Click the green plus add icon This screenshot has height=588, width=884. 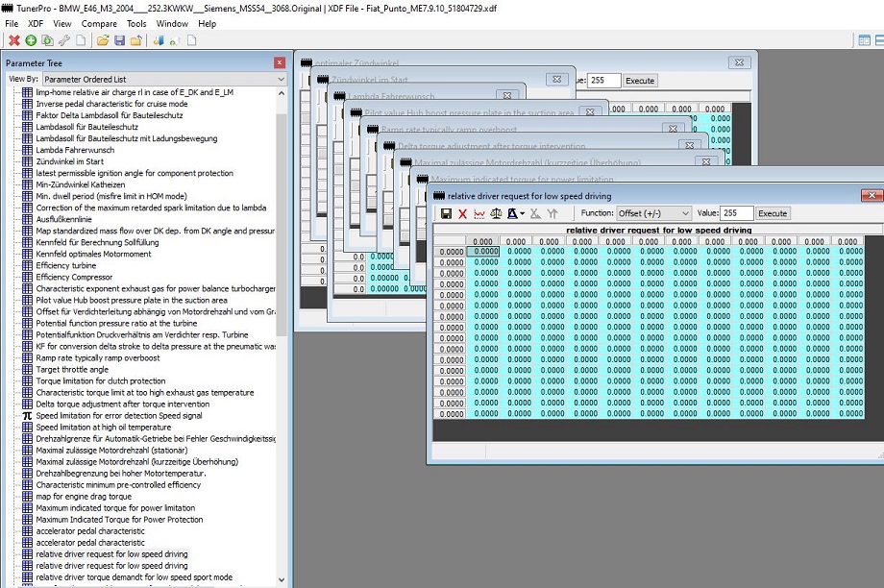[x=31, y=40]
